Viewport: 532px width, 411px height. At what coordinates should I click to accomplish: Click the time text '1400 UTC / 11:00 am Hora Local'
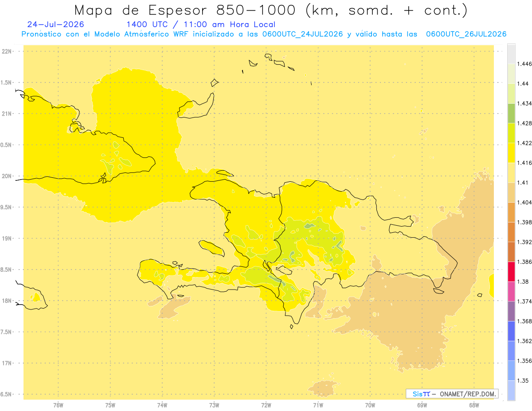[x=201, y=24]
